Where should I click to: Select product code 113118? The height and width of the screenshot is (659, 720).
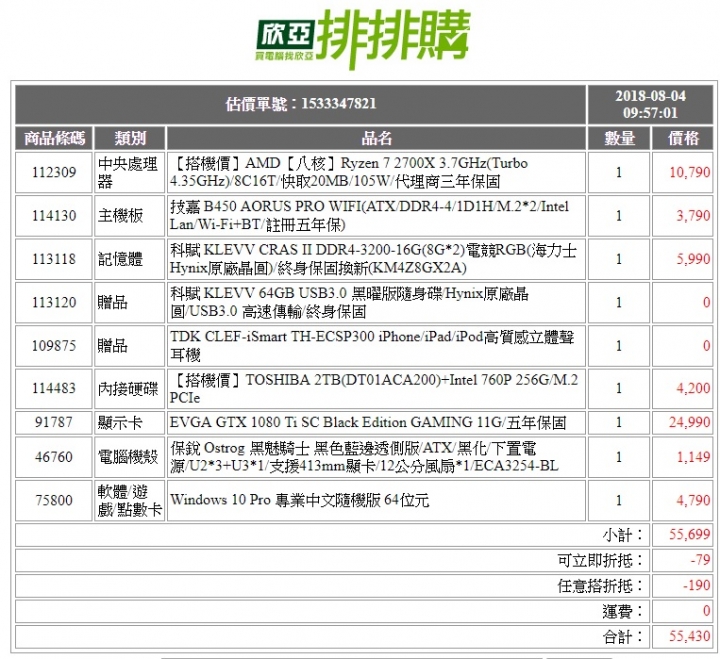54,259
